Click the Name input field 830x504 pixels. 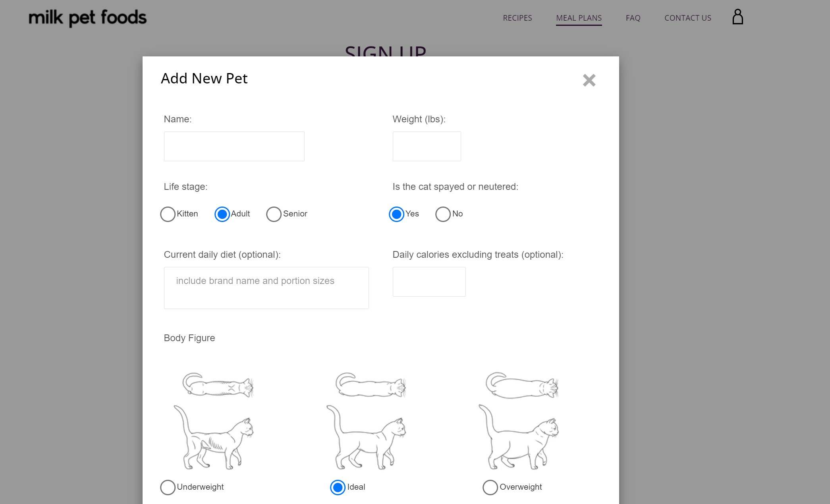(234, 146)
